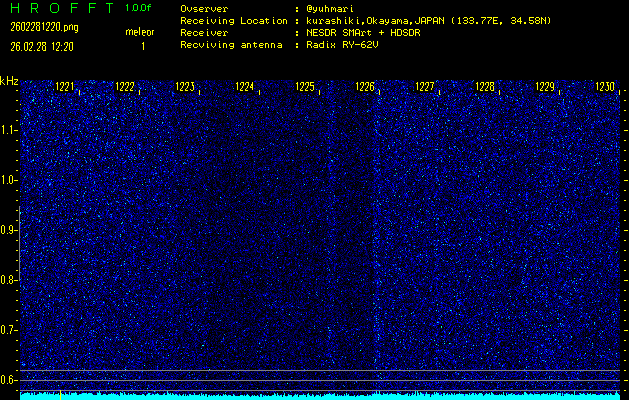Click the 1.1 kHz axis label
The width and height of the screenshot is (629, 400).
pos(8,130)
